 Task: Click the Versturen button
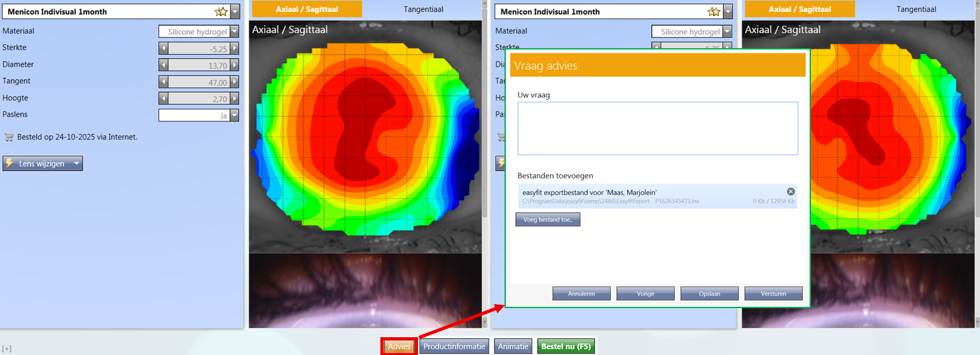pyautogui.click(x=773, y=294)
